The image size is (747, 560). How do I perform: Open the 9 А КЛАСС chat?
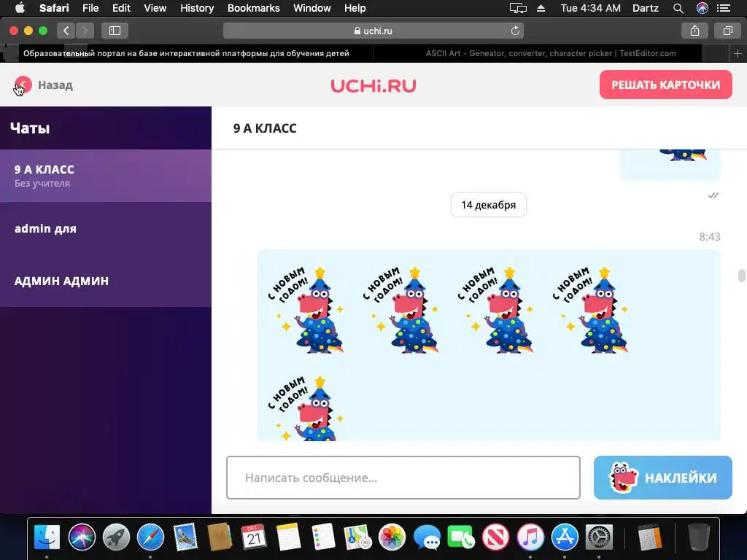[106, 176]
